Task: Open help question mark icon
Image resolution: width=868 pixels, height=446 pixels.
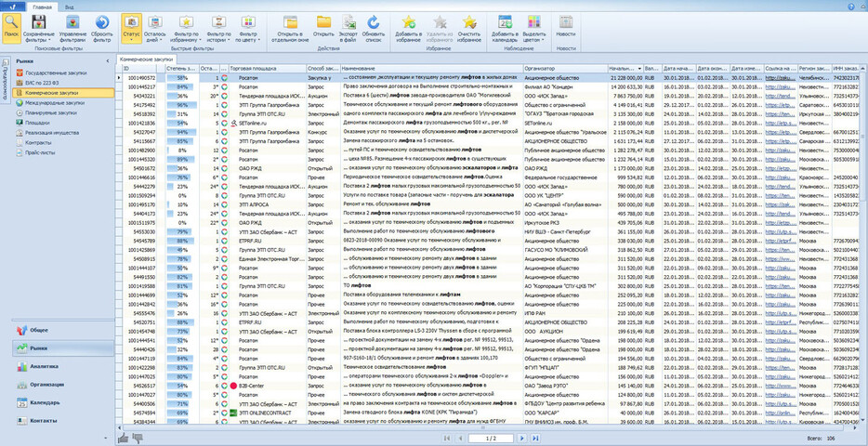Action: point(851,7)
